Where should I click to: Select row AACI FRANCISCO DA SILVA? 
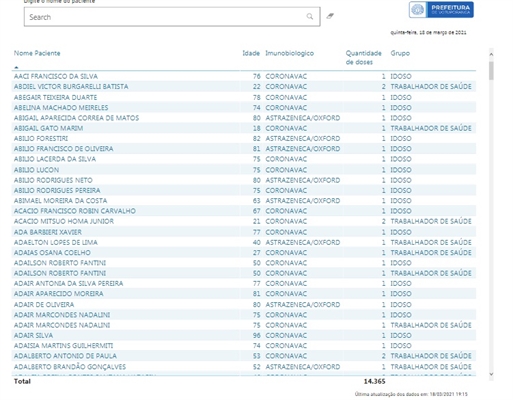point(244,76)
